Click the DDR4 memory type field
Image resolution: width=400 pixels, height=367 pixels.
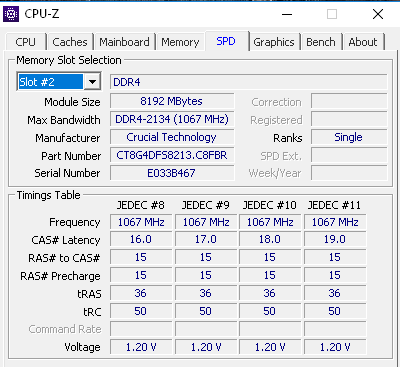(x=249, y=82)
